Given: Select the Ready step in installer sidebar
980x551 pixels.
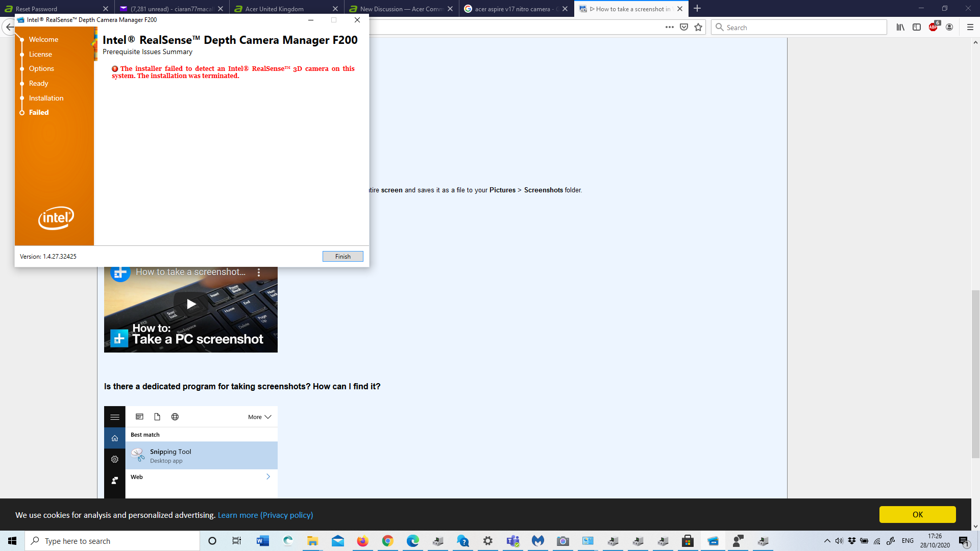Looking at the screenshot, I should click(x=38, y=83).
